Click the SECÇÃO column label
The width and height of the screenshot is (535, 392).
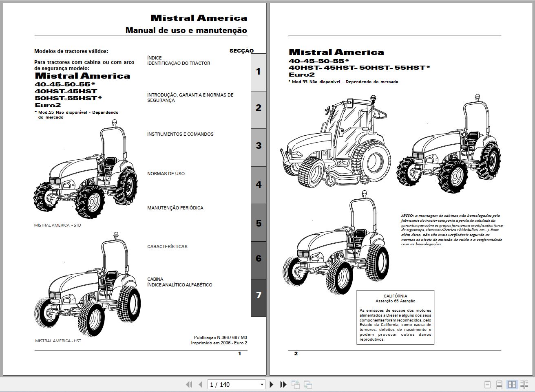click(241, 51)
